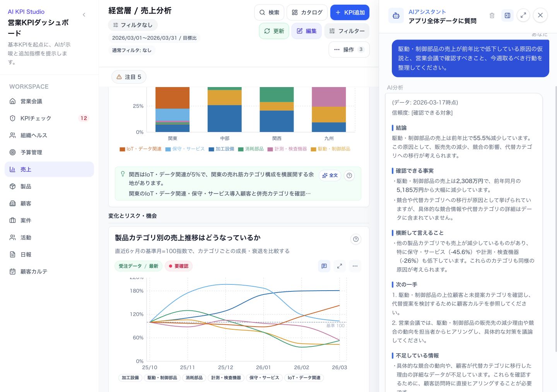Toggle 加工設備 series chip below line chart

point(130,378)
